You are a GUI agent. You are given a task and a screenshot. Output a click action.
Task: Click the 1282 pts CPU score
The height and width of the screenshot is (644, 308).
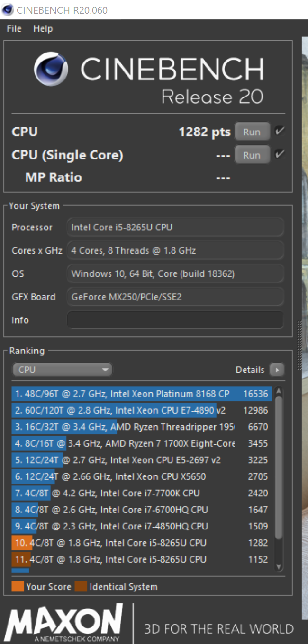coord(204,132)
